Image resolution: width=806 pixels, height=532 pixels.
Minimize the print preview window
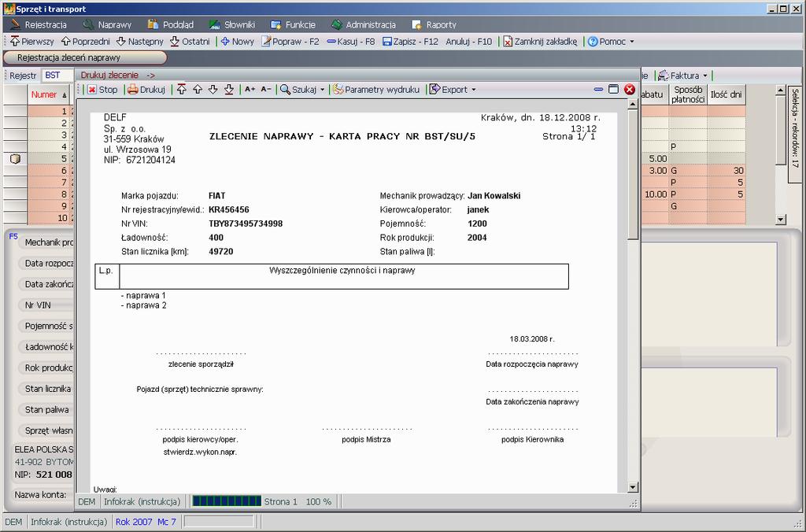[x=598, y=90]
